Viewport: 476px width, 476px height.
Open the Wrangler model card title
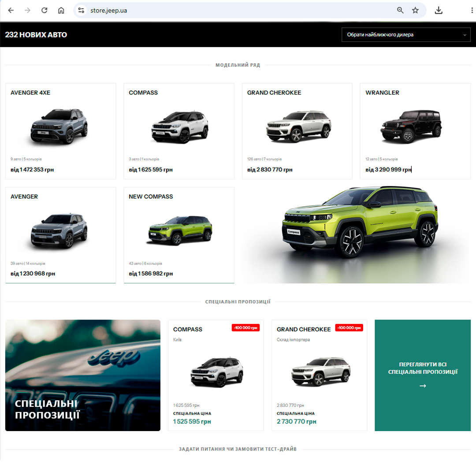pos(382,93)
